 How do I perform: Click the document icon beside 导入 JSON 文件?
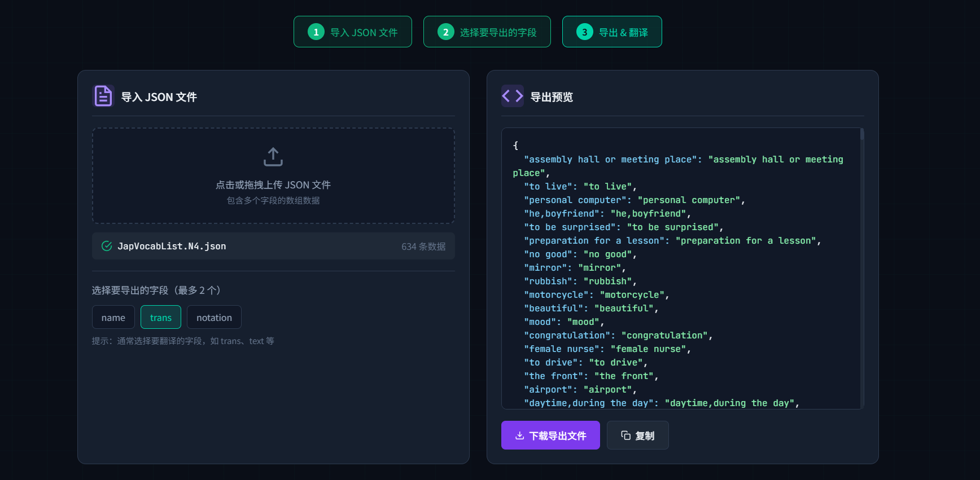click(x=103, y=96)
